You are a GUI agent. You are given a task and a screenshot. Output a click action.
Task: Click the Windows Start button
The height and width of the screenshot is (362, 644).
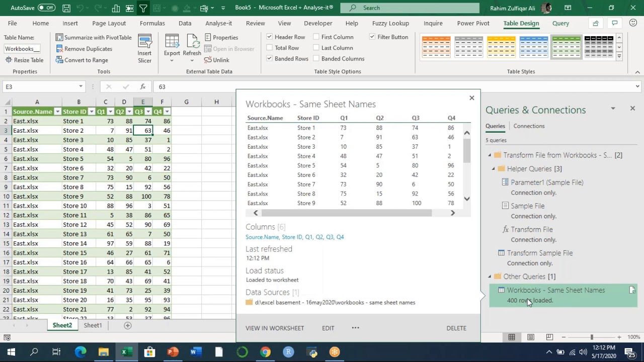pos(11,352)
